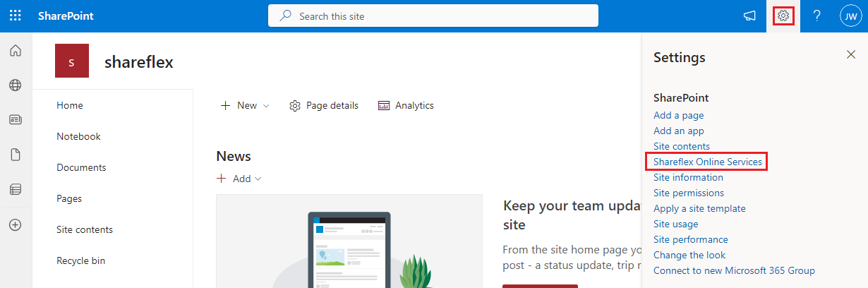Open Site usage link
The image size is (868, 288).
click(676, 224)
